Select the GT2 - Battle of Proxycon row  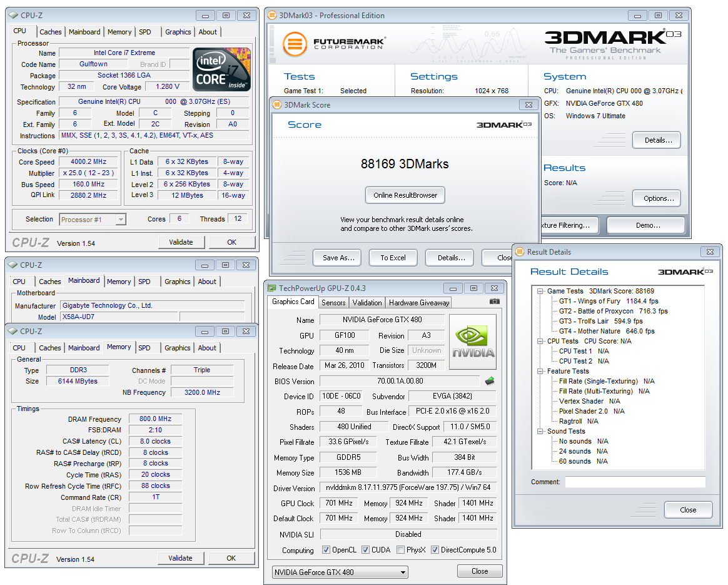614,311
